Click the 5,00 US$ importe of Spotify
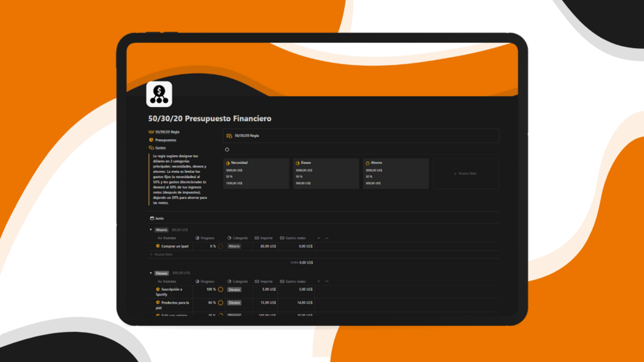The height and width of the screenshot is (362, 644). (269, 290)
